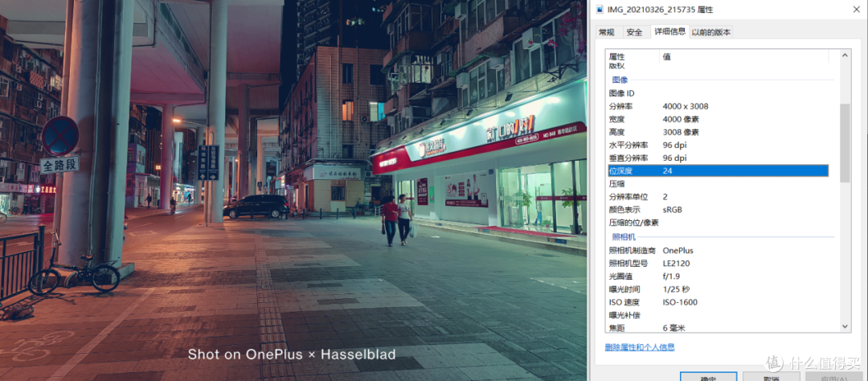The image size is (868, 381).
Task: Select the 照相机型号 LE2120 row
Action: [x=718, y=263]
